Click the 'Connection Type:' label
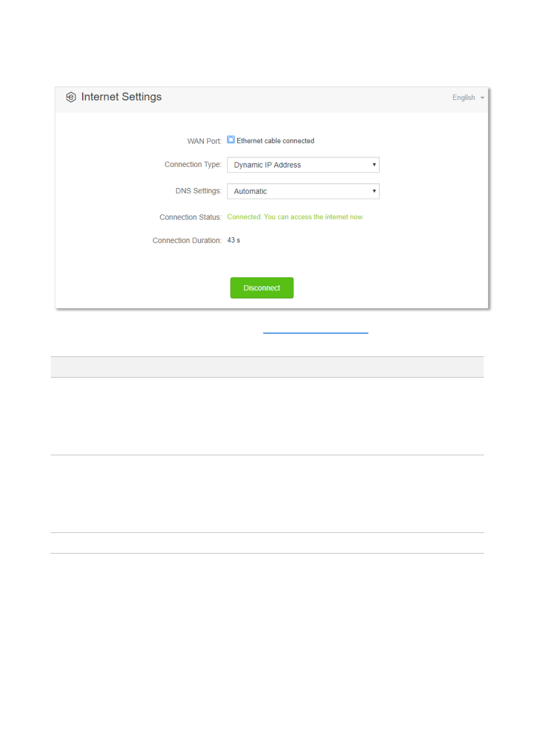Image resolution: width=535 pixels, height=756 pixels. pos(193,164)
